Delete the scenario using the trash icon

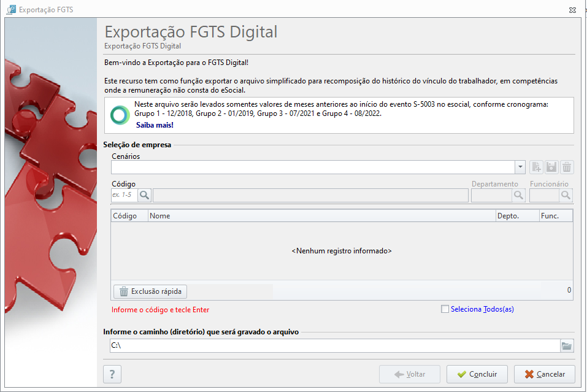click(567, 167)
